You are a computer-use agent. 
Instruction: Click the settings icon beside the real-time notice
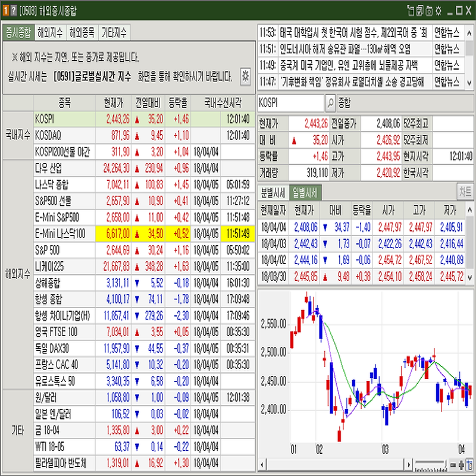[245, 76]
